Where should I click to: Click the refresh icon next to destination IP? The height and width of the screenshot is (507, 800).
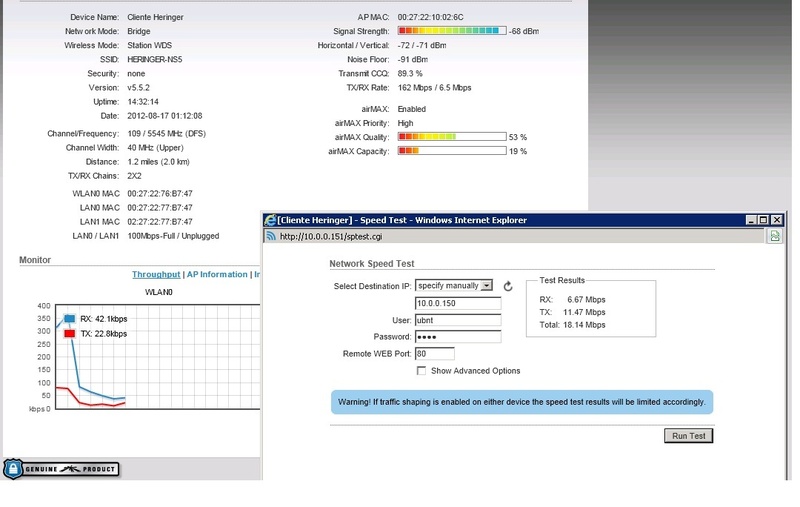tap(508, 286)
